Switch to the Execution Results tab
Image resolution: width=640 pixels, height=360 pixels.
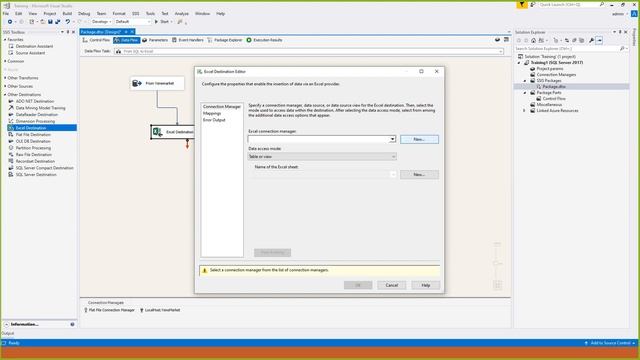[x=264, y=40]
